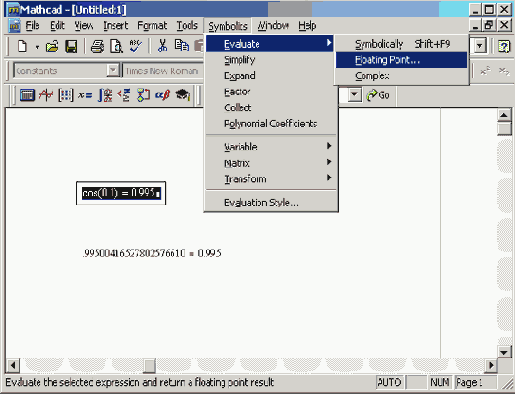
Task: Click the NUM status bar indicator
Action: coord(440,382)
